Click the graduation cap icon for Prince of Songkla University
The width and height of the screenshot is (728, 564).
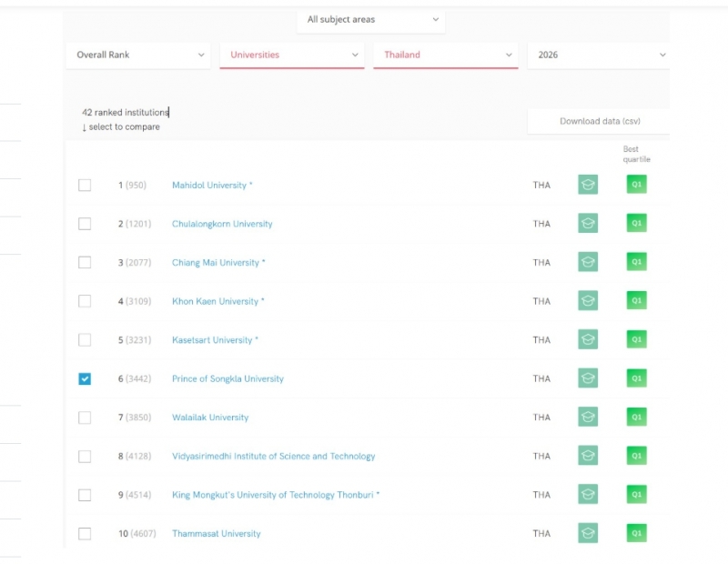pos(588,378)
